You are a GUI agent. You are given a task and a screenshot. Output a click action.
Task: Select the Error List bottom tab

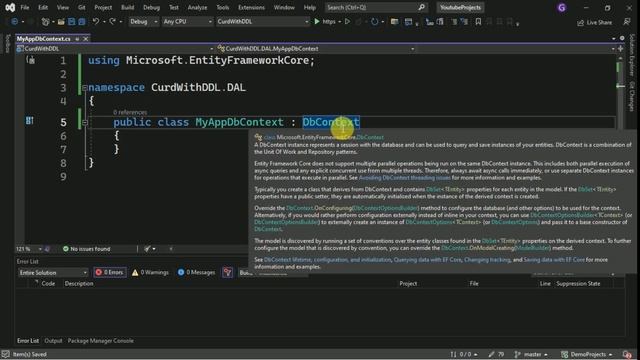click(x=28, y=340)
